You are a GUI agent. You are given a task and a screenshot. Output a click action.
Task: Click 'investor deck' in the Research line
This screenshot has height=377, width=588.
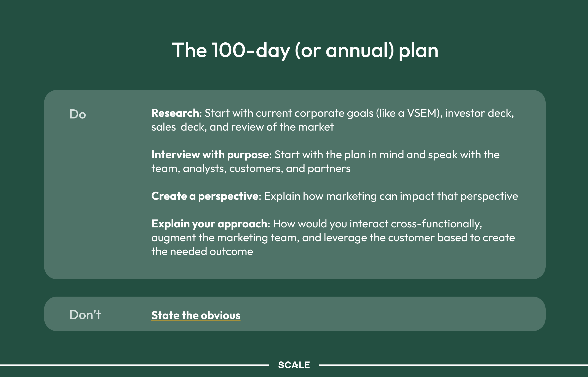pyautogui.click(x=479, y=113)
